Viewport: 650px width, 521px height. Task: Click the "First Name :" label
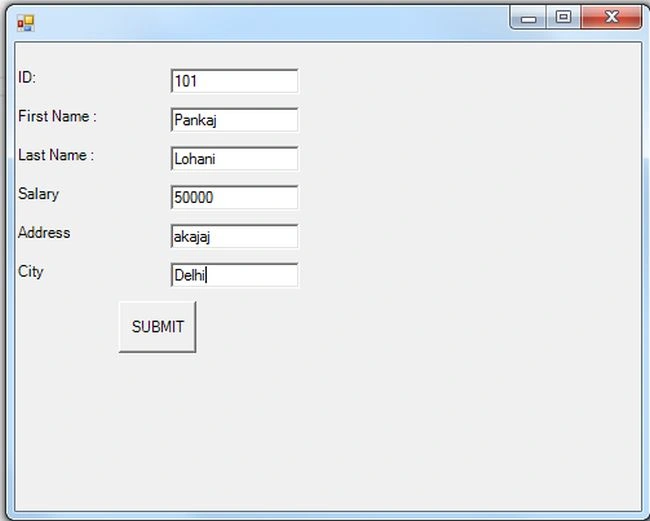point(58,116)
